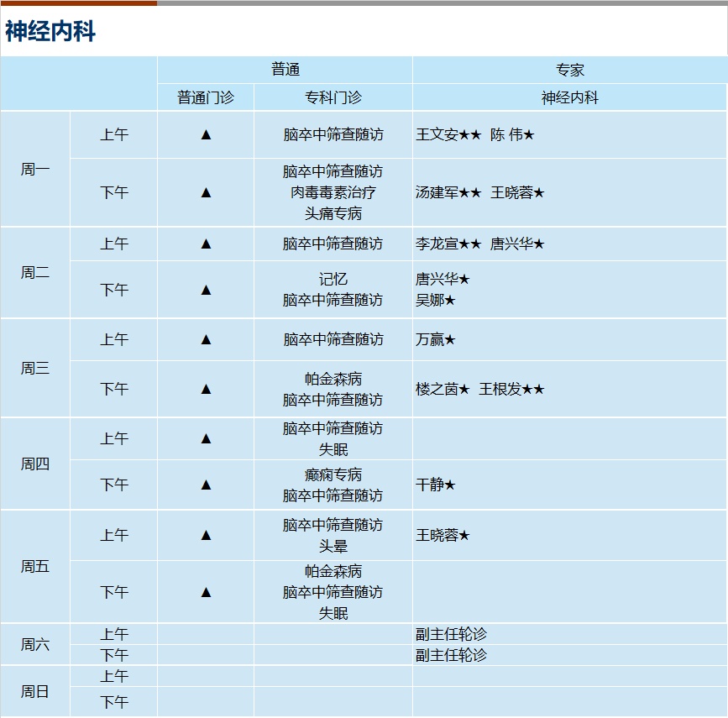The height and width of the screenshot is (718, 728).
Task: Select the 周二 row label
Action: [x=34, y=273]
